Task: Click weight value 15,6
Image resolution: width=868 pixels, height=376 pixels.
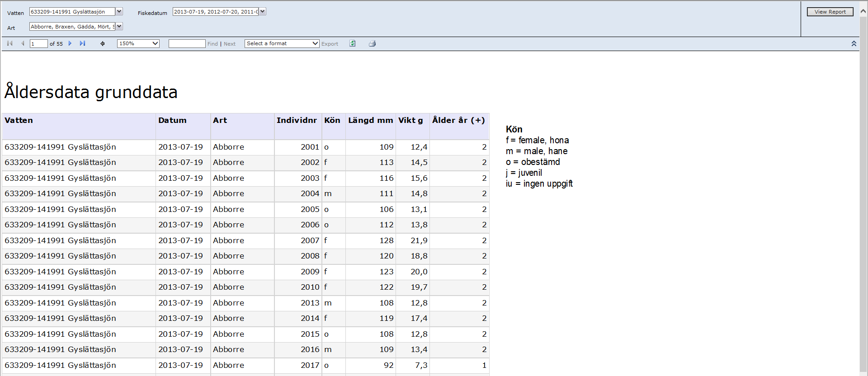Action: coord(419,178)
